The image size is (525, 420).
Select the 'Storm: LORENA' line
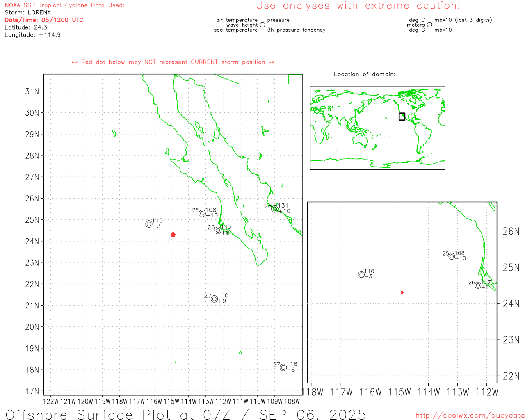pyautogui.click(x=28, y=13)
